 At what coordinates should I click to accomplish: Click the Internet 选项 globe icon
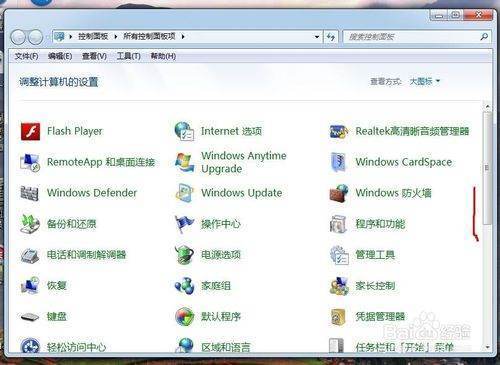tap(184, 131)
